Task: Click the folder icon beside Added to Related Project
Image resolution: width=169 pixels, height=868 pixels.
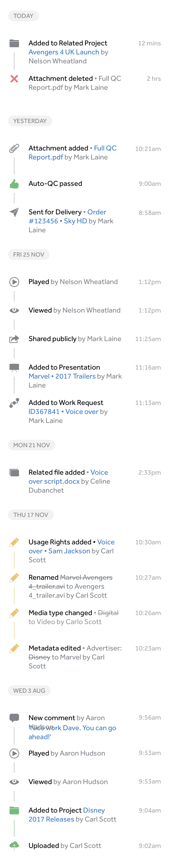Action: coord(14,43)
